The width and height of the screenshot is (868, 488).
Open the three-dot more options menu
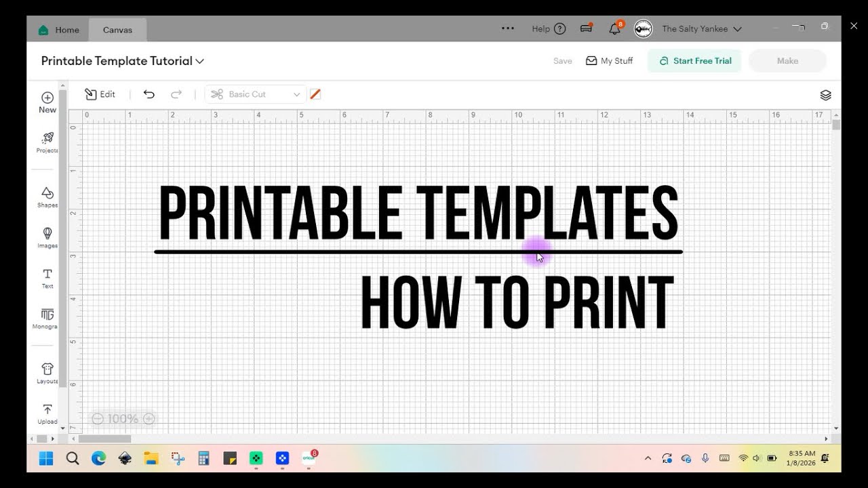[508, 28]
